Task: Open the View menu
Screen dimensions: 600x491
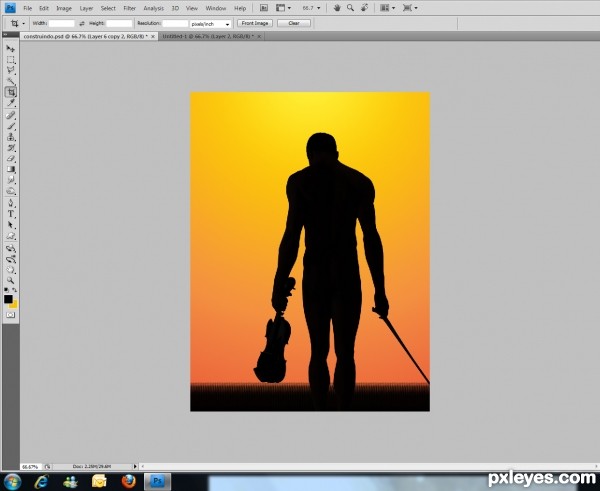Action: (x=192, y=8)
